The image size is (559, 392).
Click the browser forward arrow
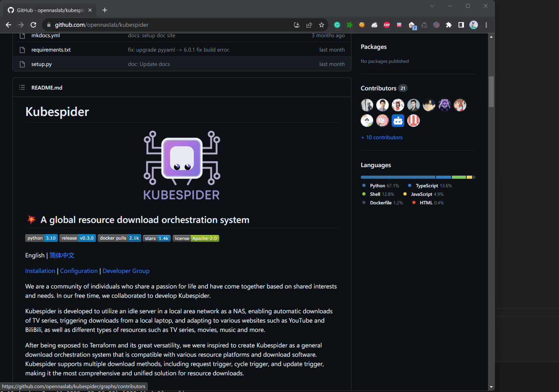[21, 25]
